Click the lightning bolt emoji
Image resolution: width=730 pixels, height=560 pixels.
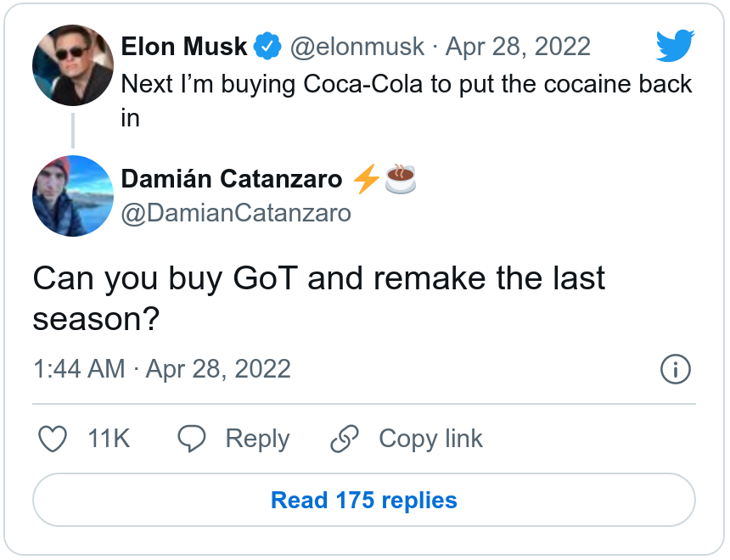(366, 179)
